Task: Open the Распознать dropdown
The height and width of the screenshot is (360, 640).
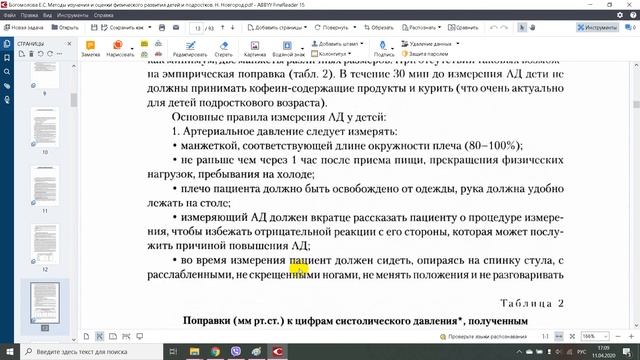Action: [421, 27]
